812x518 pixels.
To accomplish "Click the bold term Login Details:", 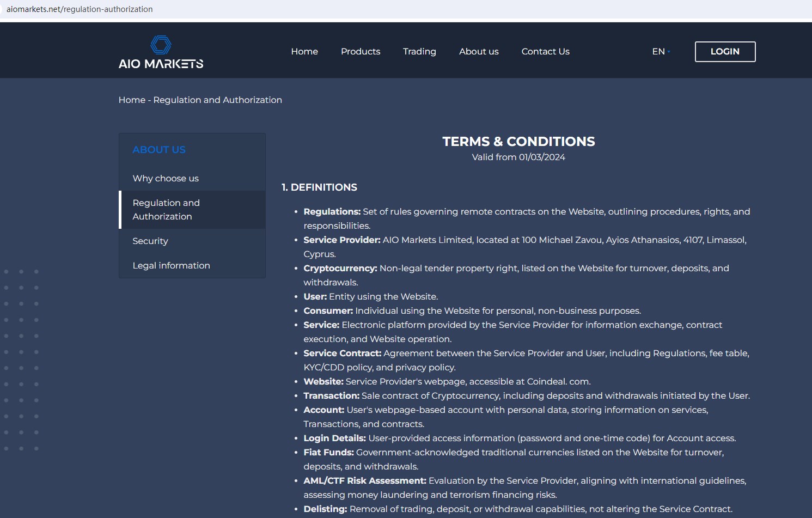I will point(335,438).
